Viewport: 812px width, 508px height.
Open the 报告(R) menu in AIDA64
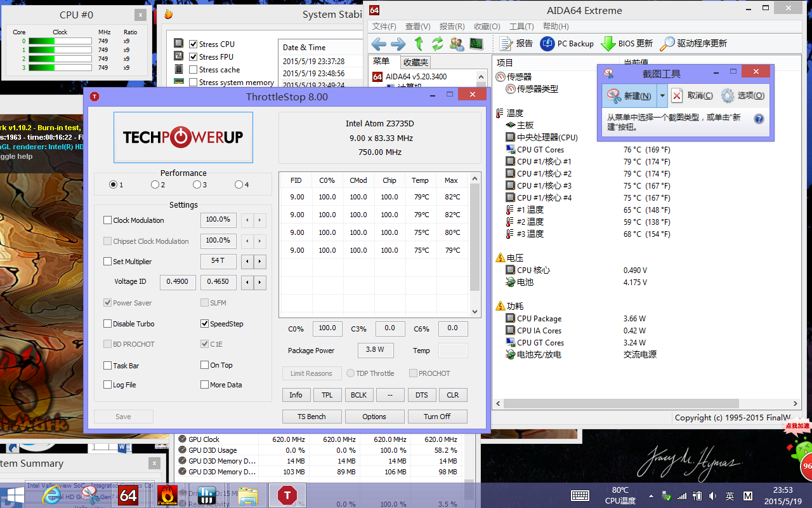[452, 26]
